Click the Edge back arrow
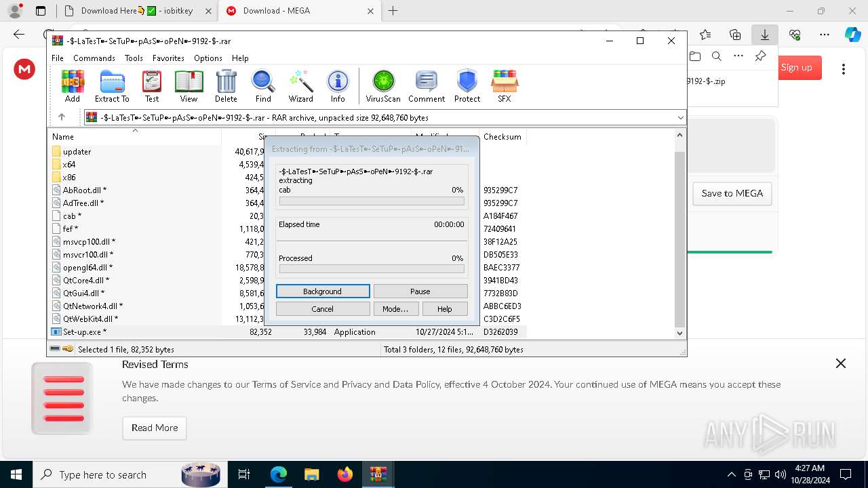 19,35
